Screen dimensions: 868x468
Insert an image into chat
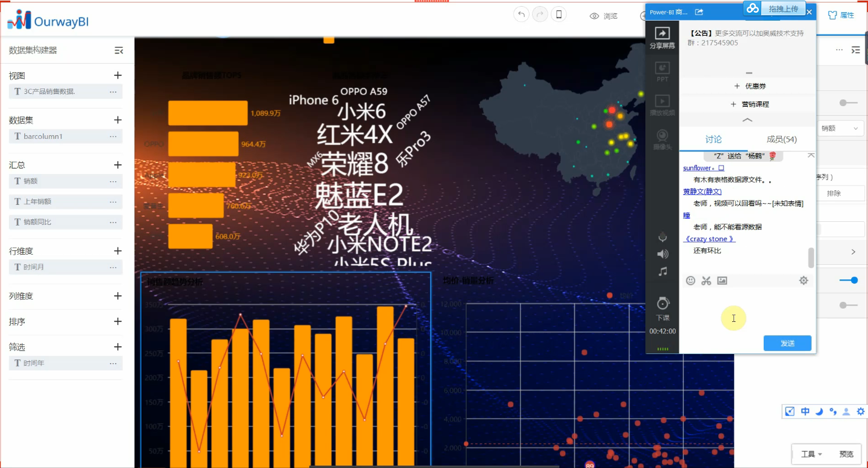point(722,281)
